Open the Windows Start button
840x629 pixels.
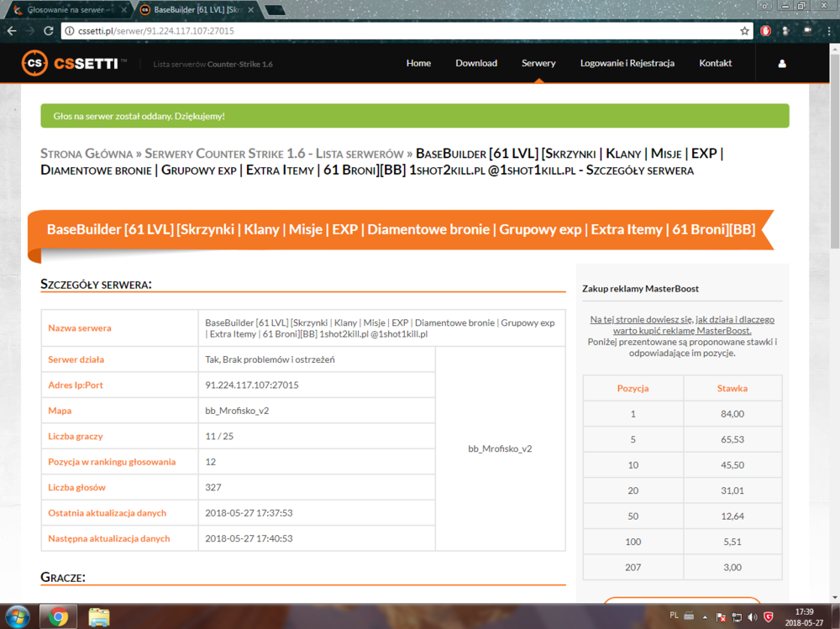[17, 616]
